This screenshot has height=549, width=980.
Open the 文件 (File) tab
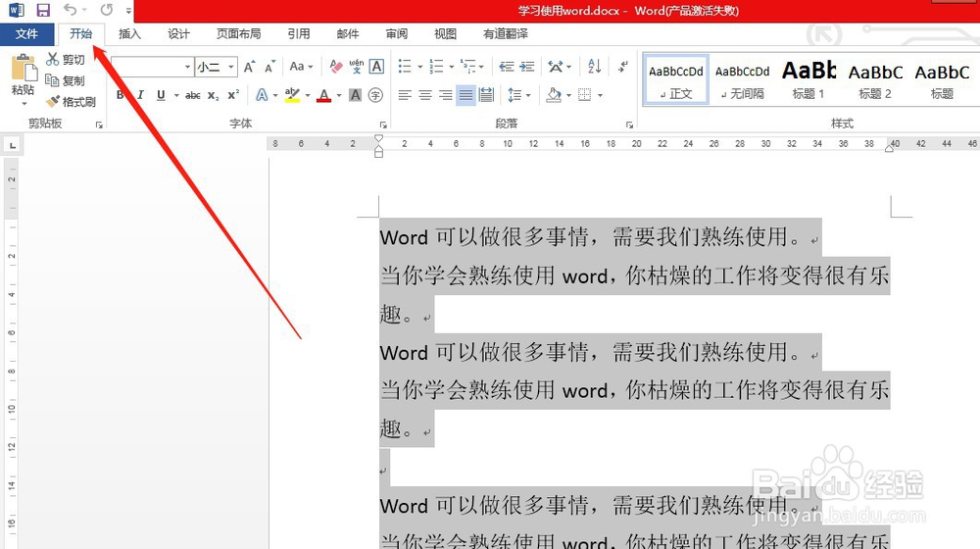(x=26, y=33)
